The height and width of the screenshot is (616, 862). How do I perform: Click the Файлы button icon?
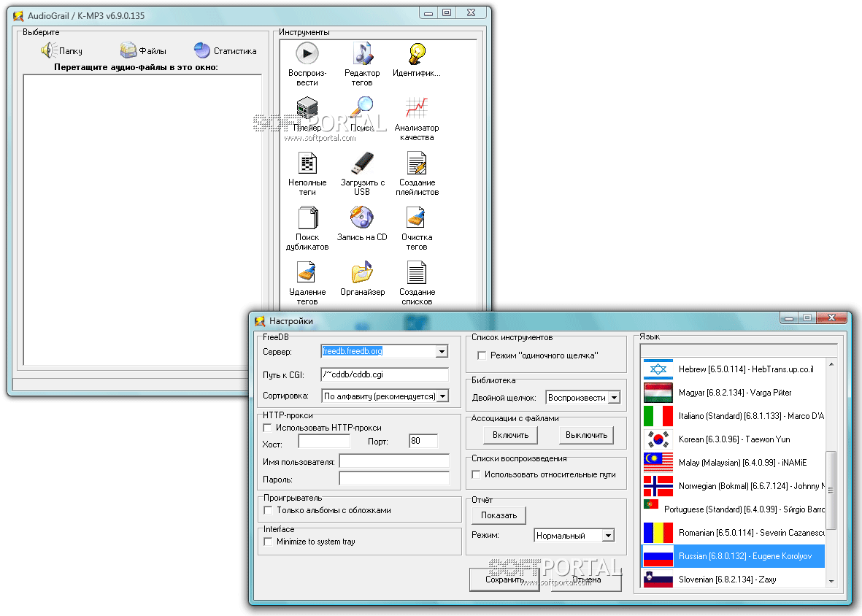click(x=143, y=50)
